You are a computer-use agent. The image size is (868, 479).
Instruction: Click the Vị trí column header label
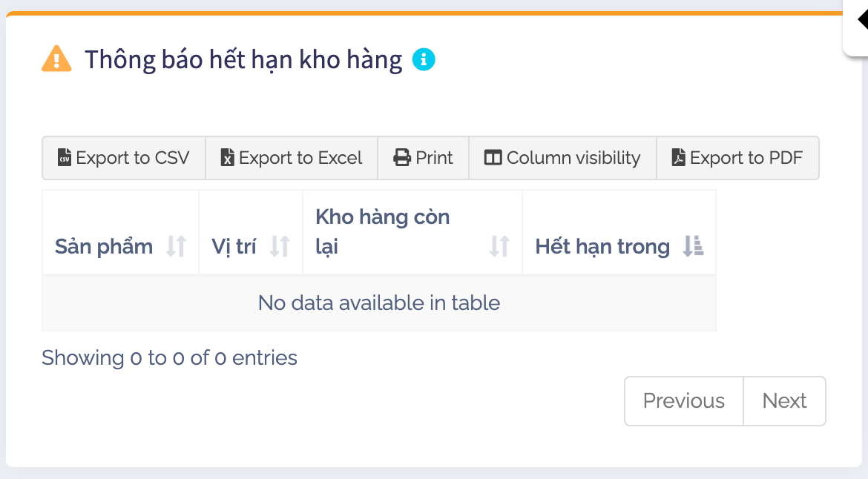(x=234, y=246)
